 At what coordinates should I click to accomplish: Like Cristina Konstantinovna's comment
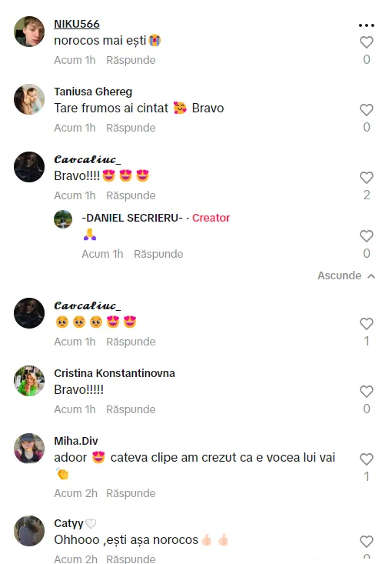point(367,392)
